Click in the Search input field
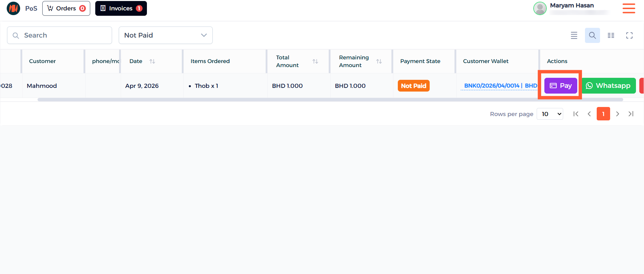The height and width of the screenshot is (274, 644). 59,35
